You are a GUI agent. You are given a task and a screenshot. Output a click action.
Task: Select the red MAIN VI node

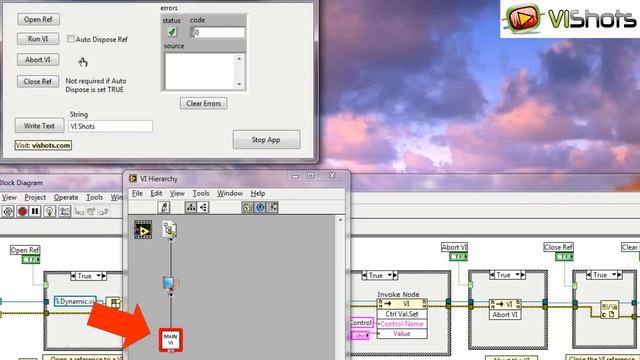(x=171, y=340)
